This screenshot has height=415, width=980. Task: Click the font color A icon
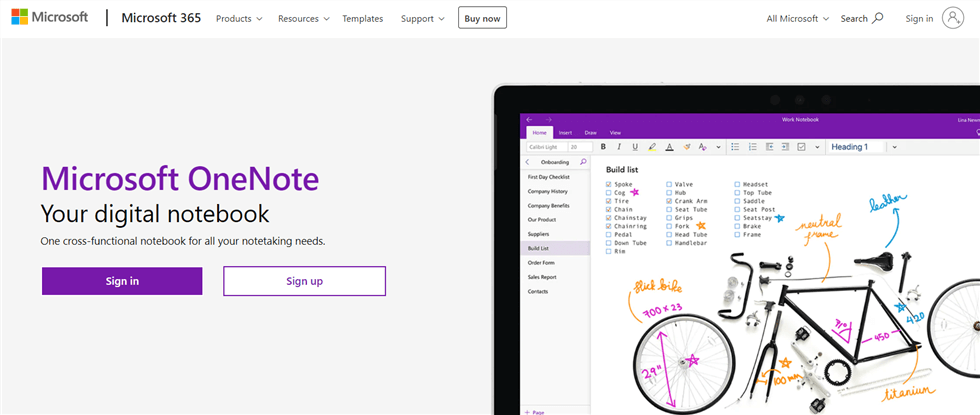[669, 147]
